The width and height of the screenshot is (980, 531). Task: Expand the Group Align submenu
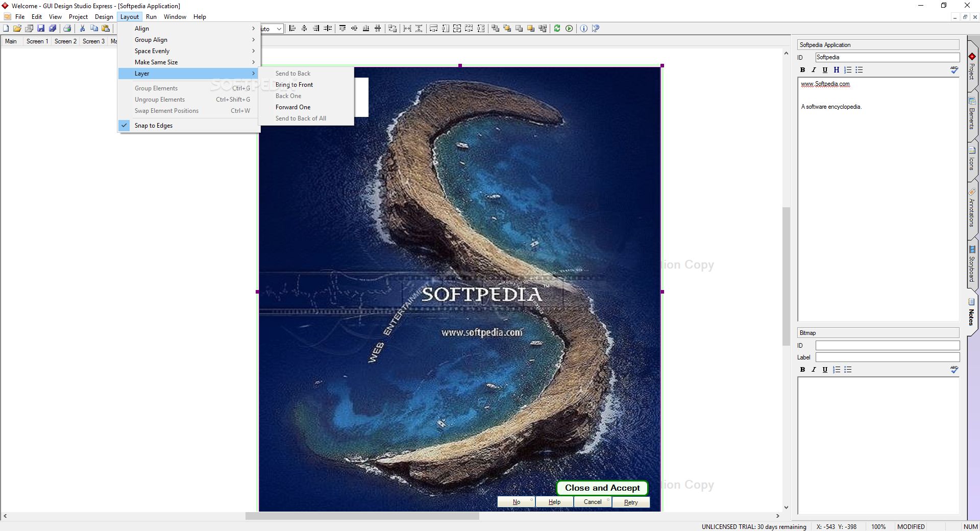189,40
